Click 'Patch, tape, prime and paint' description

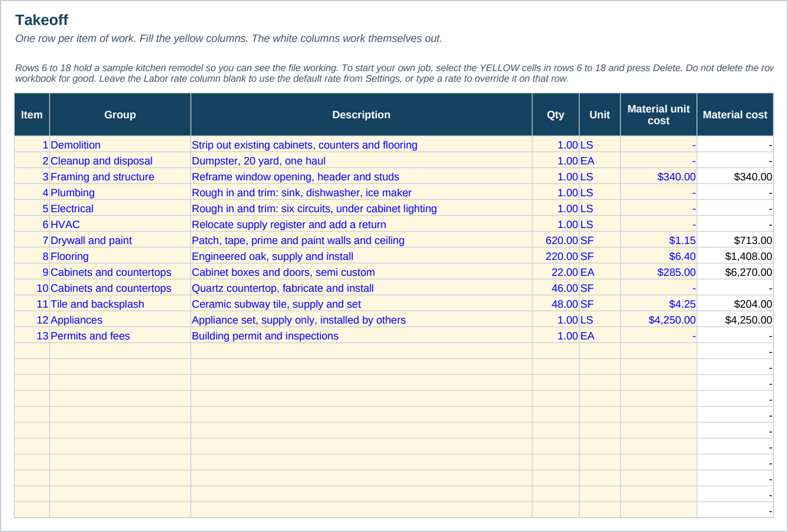(361, 240)
